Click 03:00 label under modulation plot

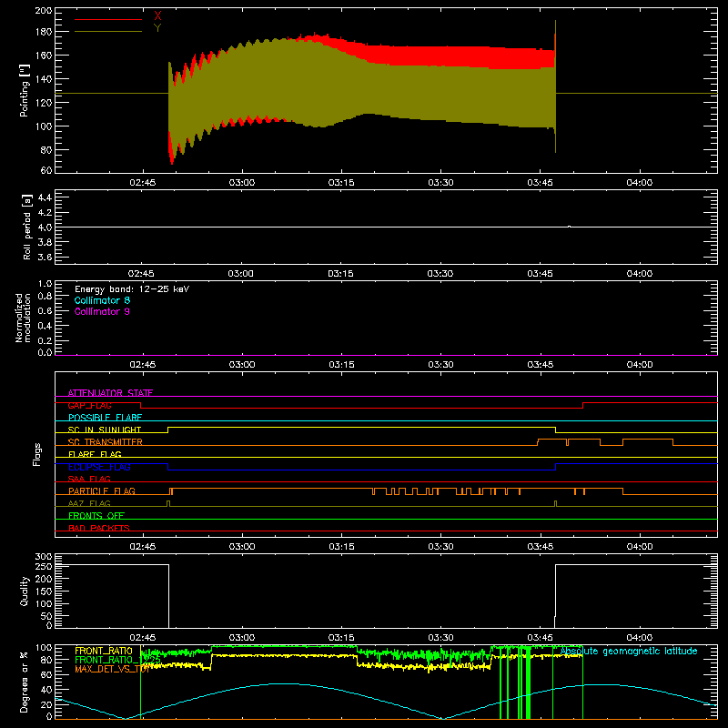click(242, 365)
